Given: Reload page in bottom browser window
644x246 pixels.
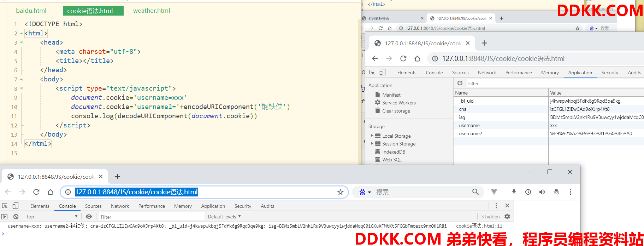Looking at the screenshot, I should tap(36, 192).
